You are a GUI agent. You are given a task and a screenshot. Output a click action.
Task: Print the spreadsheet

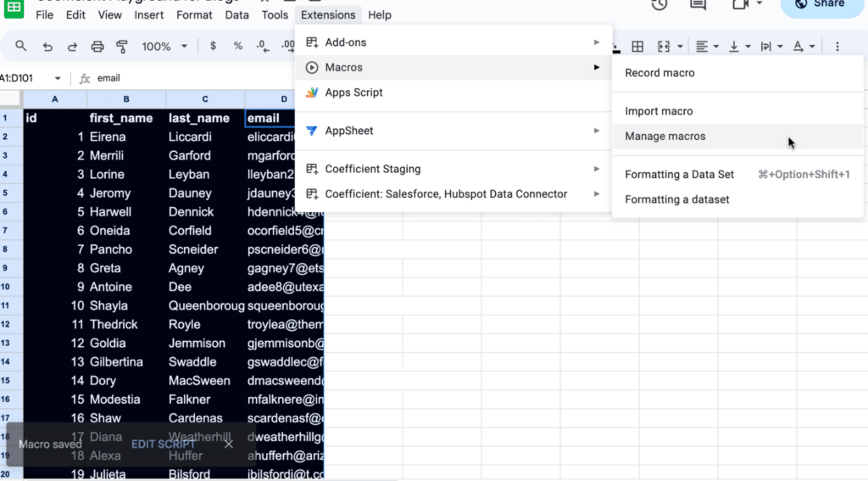tap(97, 47)
